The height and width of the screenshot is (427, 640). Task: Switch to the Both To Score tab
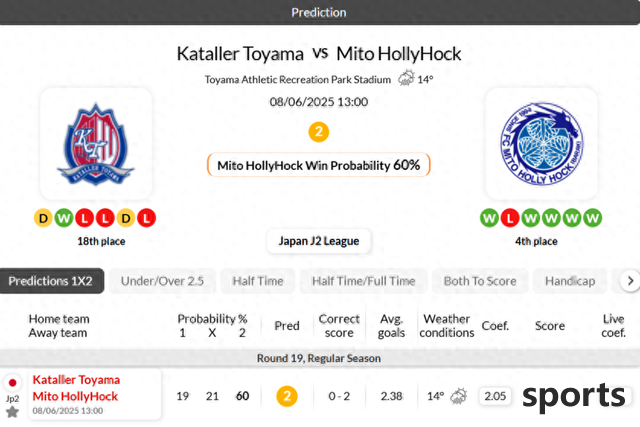(480, 281)
